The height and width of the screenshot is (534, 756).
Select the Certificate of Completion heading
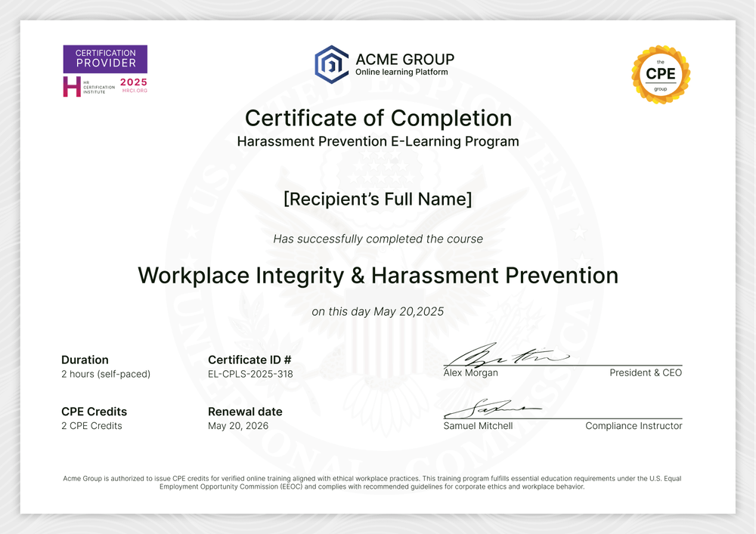pyautogui.click(x=378, y=119)
